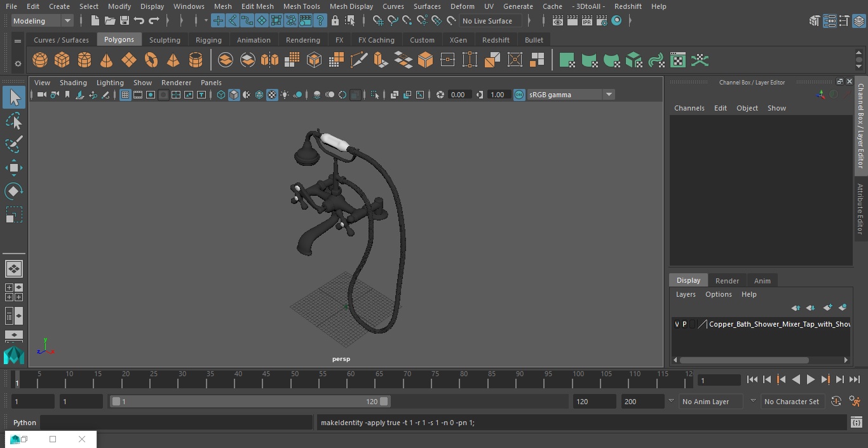Select the Rotate tool in the toolbox
868x448 pixels.
point(13,191)
